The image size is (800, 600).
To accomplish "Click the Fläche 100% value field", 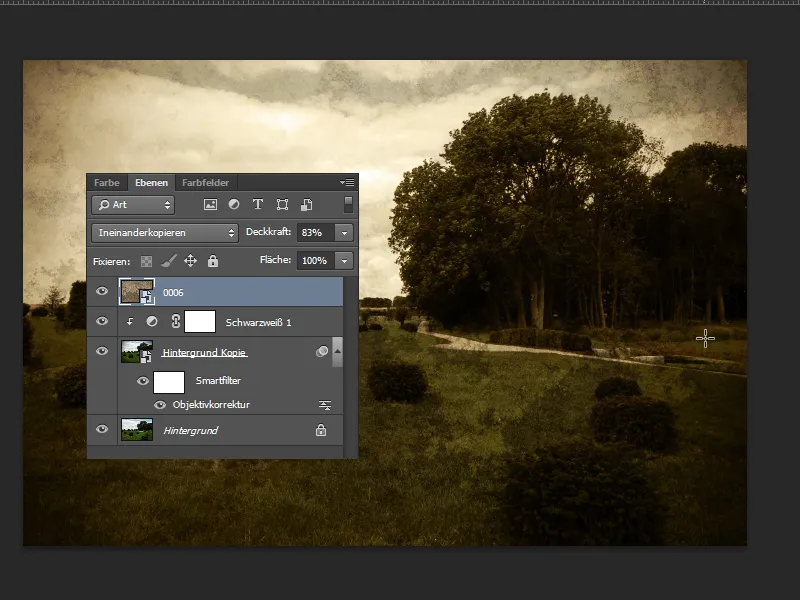I will [x=315, y=261].
